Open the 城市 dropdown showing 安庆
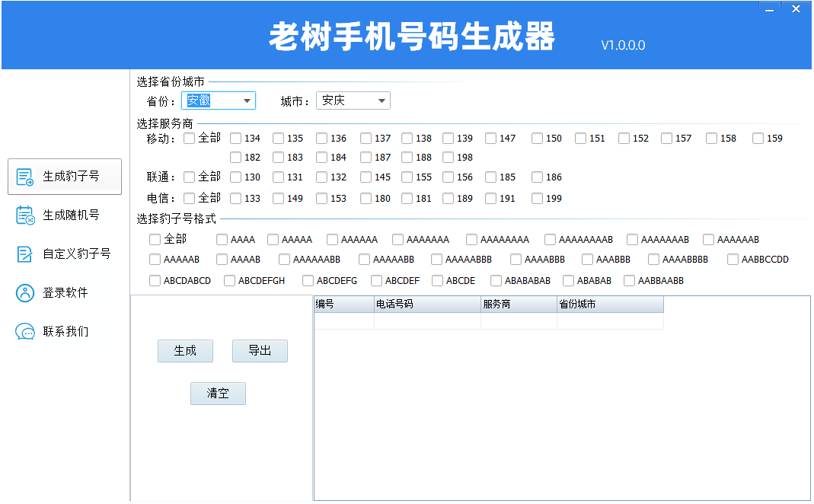Image resolution: width=814 pixels, height=504 pixels. [x=353, y=100]
